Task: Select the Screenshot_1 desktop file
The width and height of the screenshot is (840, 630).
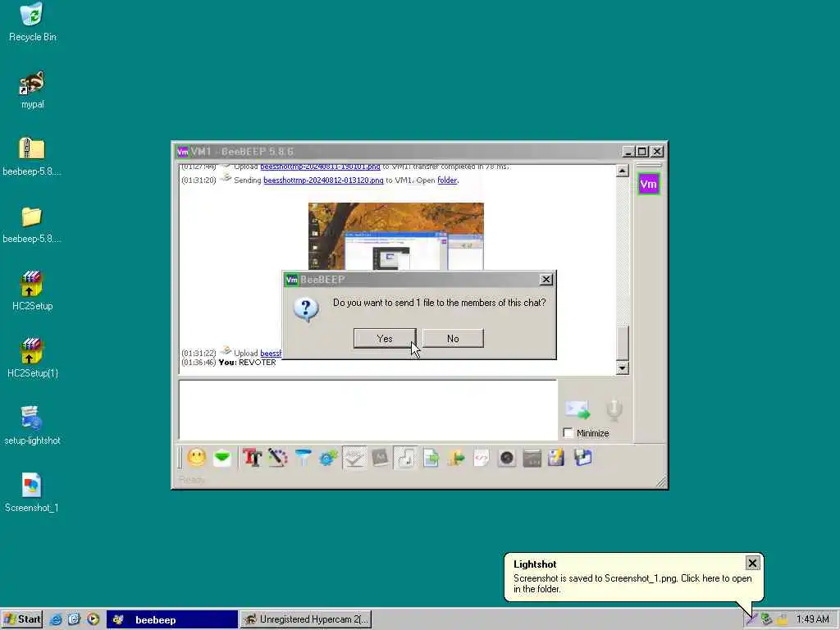Action: (32, 493)
